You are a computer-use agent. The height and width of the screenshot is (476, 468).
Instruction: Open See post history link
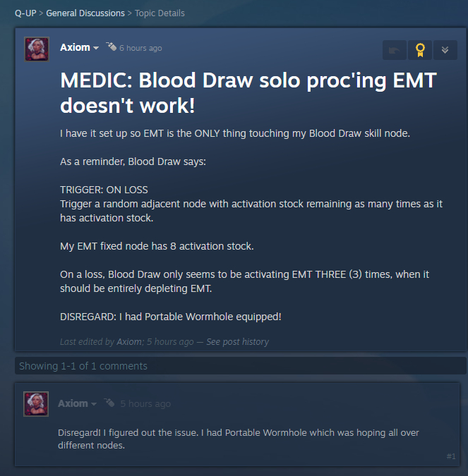pos(238,342)
